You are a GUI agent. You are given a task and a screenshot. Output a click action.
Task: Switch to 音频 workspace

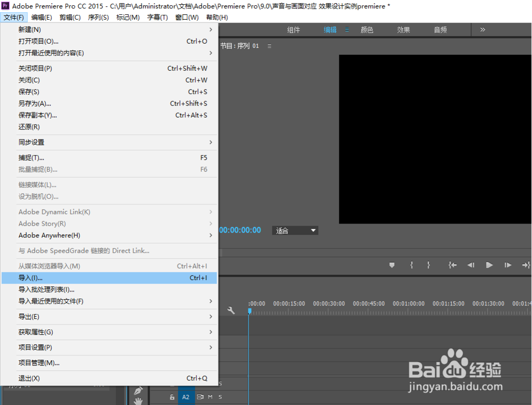click(440, 30)
